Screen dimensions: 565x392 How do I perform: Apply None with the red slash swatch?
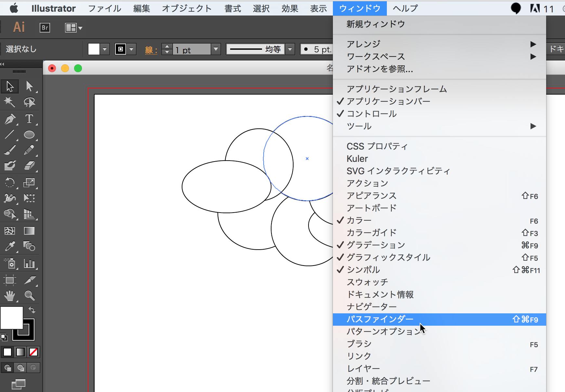coord(33,352)
